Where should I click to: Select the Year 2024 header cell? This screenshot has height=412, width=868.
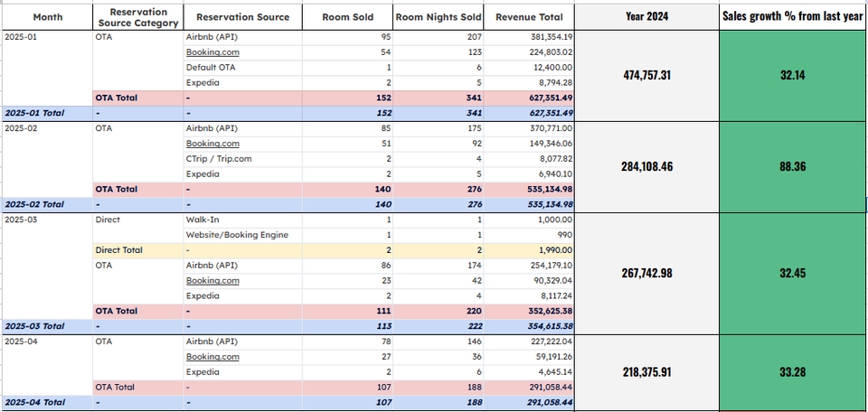[646, 16]
